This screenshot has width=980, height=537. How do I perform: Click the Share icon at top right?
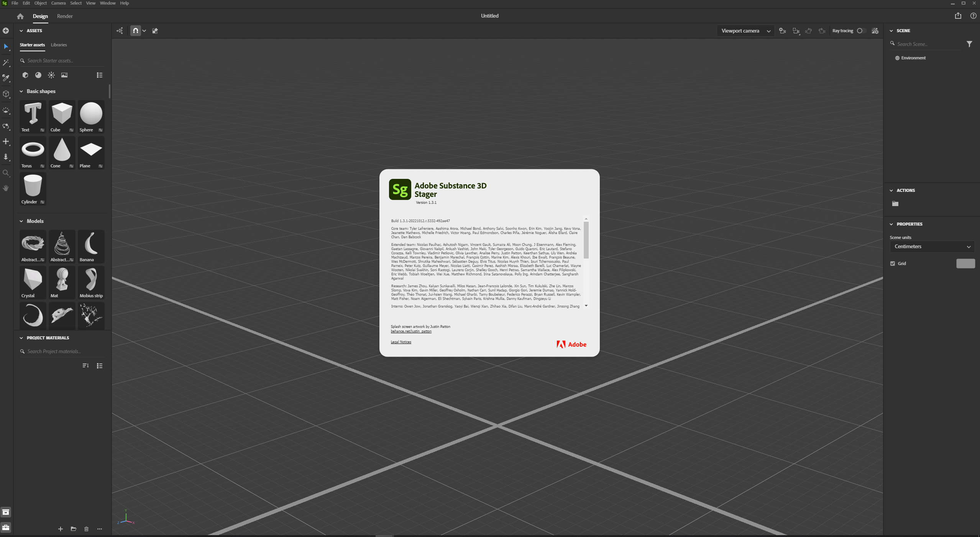pyautogui.click(x=958, y=16)
